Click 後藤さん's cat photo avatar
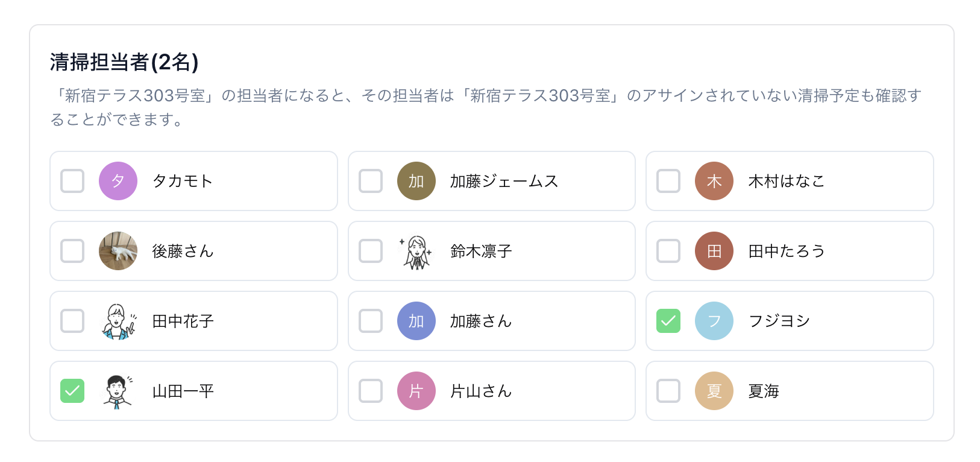980x462 pixels. pyautogui.click(x=118, y=251)
